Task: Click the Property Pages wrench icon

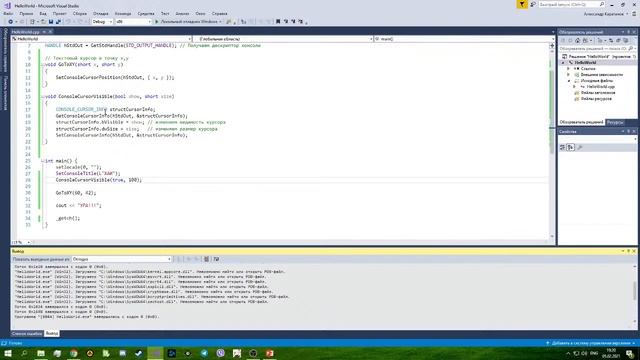Action: [580, 147]
